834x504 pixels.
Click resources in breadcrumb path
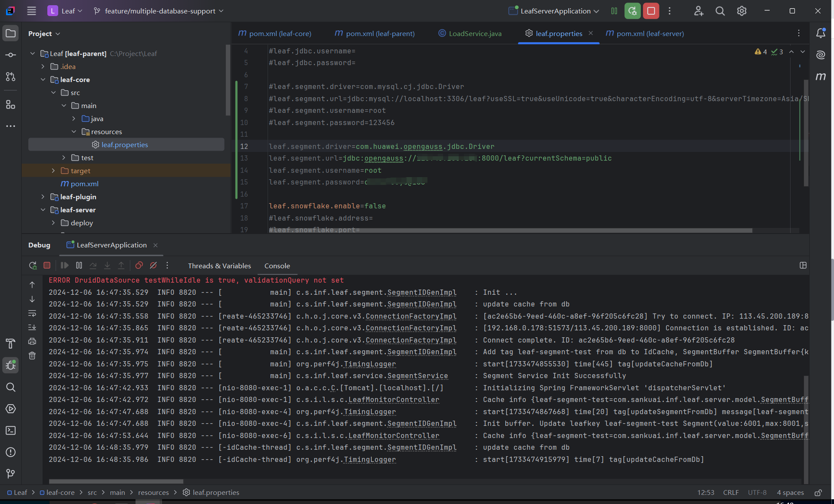(153, 492)
